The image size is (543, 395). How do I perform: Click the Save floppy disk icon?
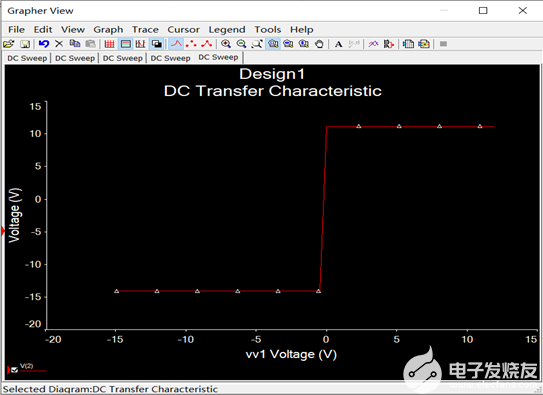tap(25, 44)
